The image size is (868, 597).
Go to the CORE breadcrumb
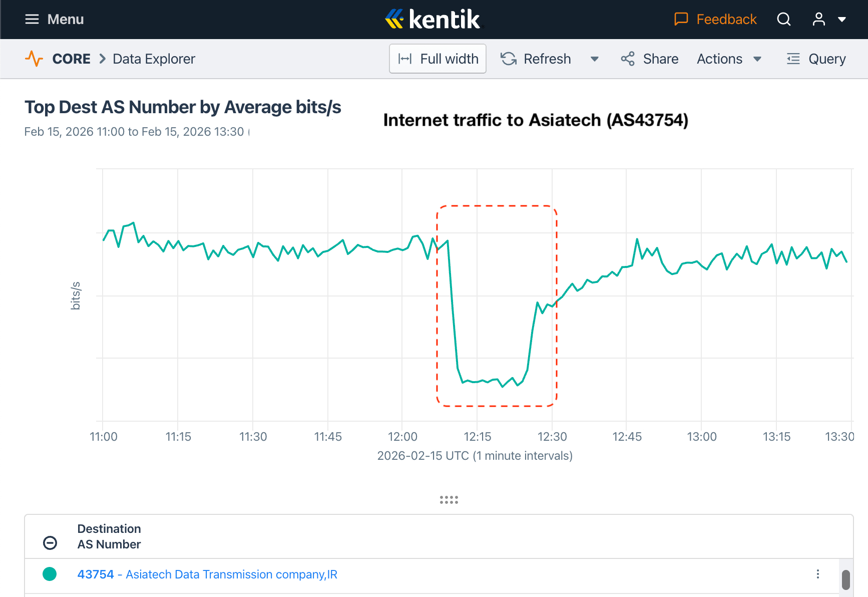coord(71,59)
